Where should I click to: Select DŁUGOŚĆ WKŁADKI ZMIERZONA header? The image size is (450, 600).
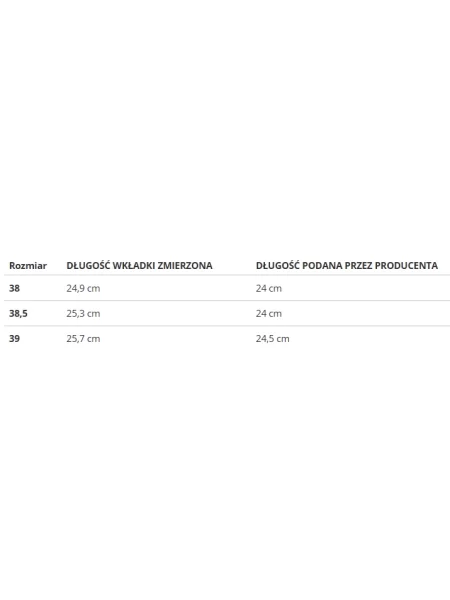[139, 265]
